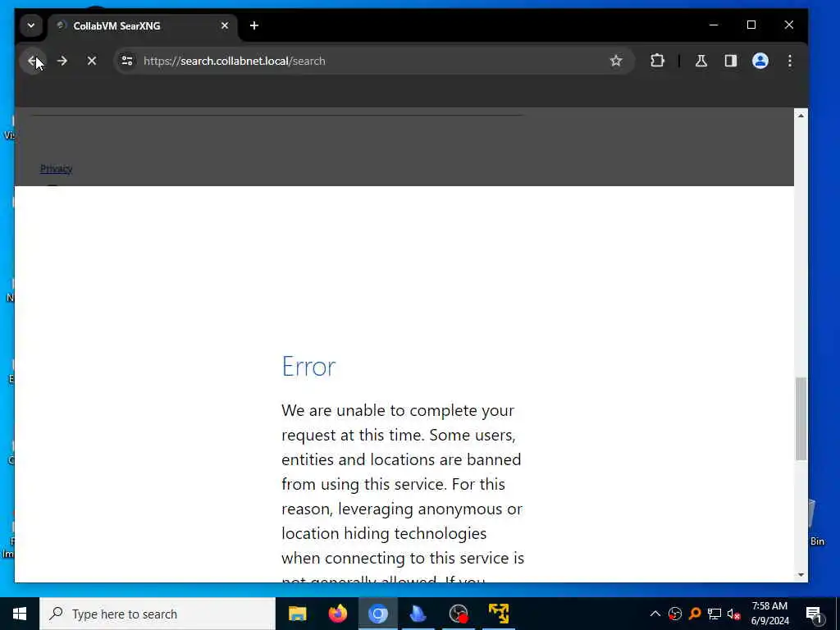Click the scrollbar up arrow
The height and width of the screenshot is (630, 840).
[x=801, y=116]
